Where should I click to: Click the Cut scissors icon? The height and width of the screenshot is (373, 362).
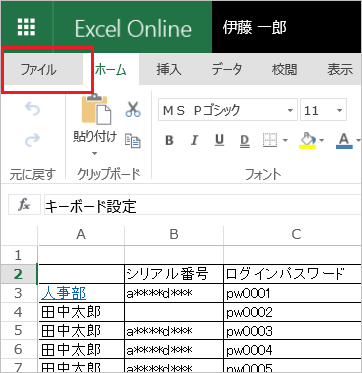click(x=133, y=109)
